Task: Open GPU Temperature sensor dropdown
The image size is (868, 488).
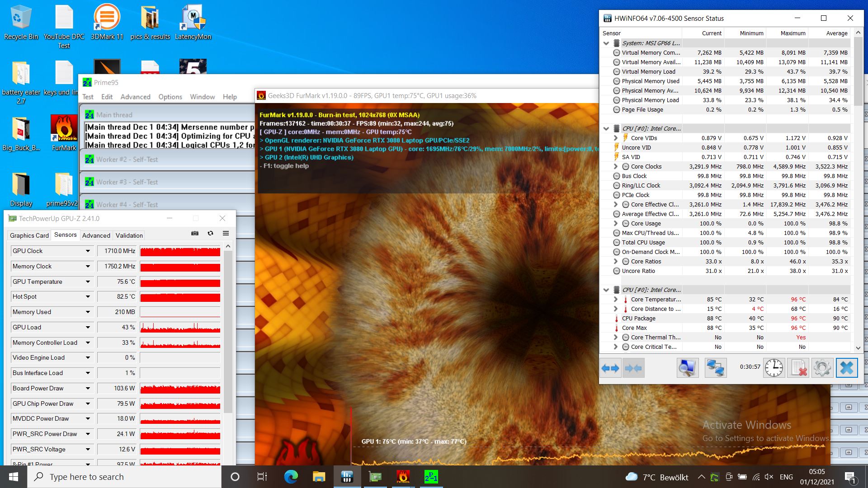Action: tap(88, 282)
